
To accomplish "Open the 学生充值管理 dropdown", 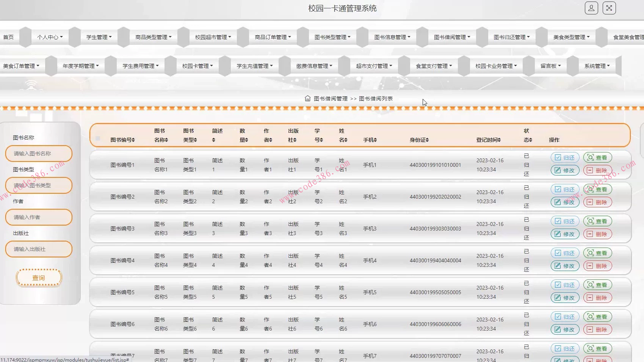I will pos(255,66).
